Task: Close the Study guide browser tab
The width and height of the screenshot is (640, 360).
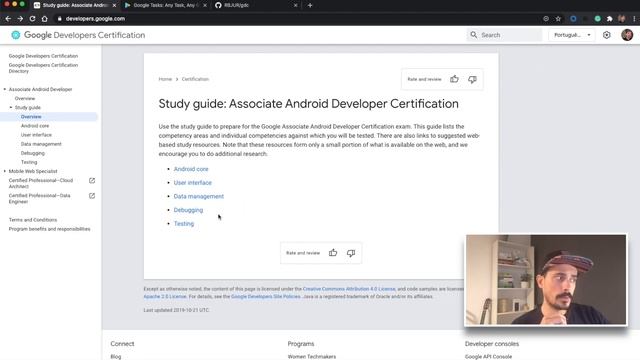Action: pyautogui.click(x=114, y=5)
